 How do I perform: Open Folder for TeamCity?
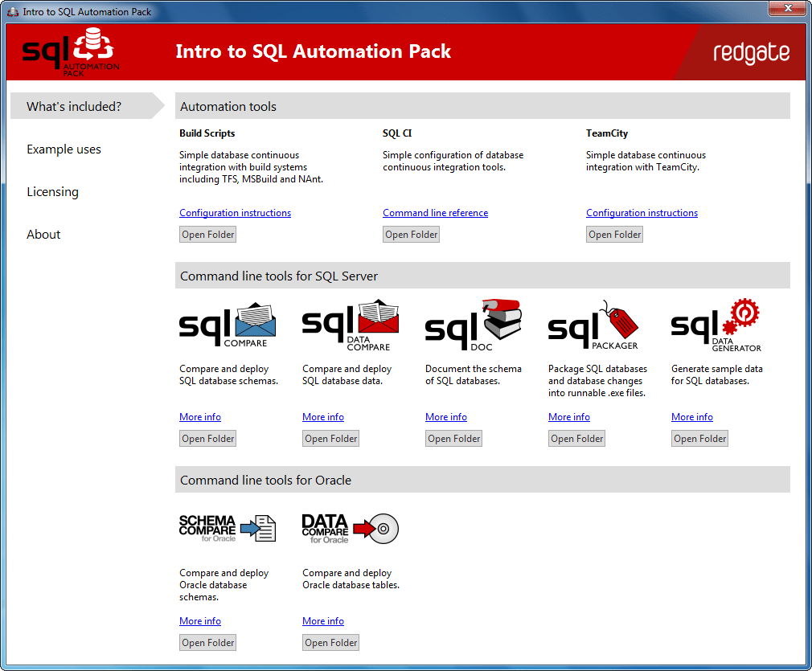pyautogui.click(x=615, y=235)
